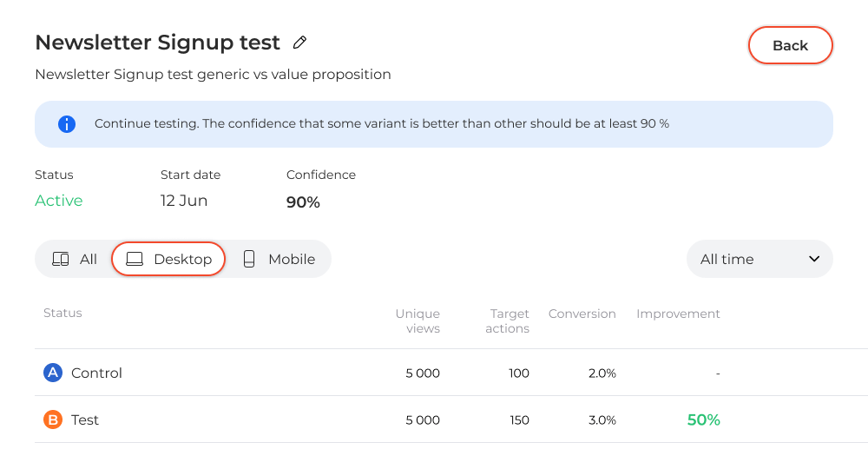Click the blue A variant badge
This screenshot has width=868, height=469.
tap(53, 373)
